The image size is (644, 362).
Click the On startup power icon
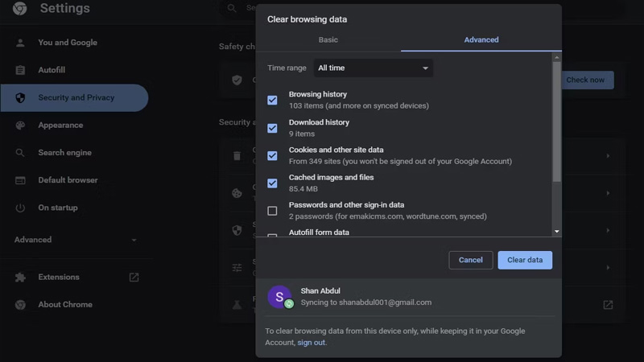coord(21,208)
